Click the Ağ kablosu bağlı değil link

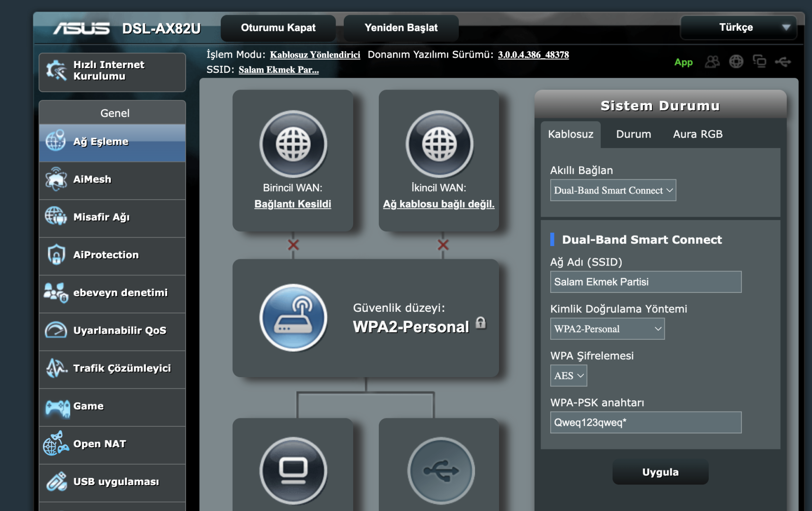pos(439,204)
